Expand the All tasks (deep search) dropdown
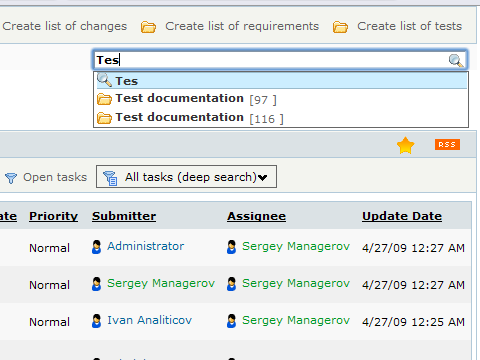Image resolution: width=480 pixels, height=360 pixels. tap(186, 177)
